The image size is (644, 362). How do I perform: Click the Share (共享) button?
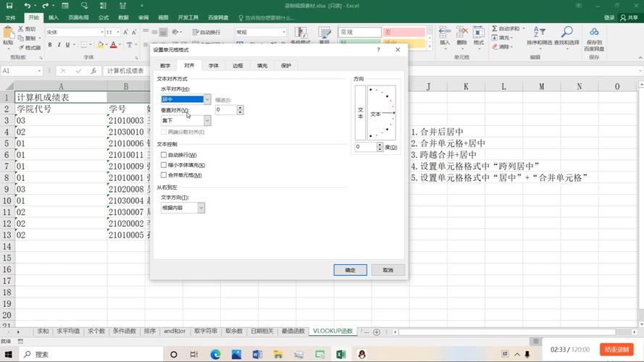(630, 17)
